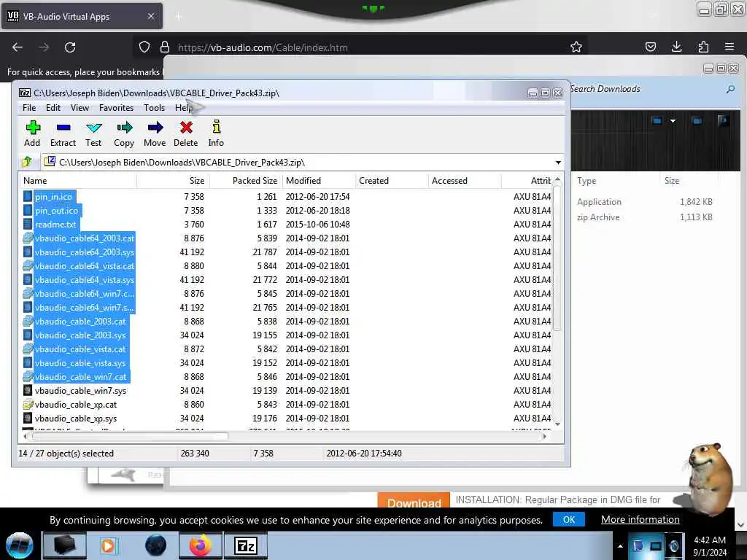The height and width of the screenshot is (560, 747).
Task: Open the View menu in 7-Zip
Action: coord(80,108)
